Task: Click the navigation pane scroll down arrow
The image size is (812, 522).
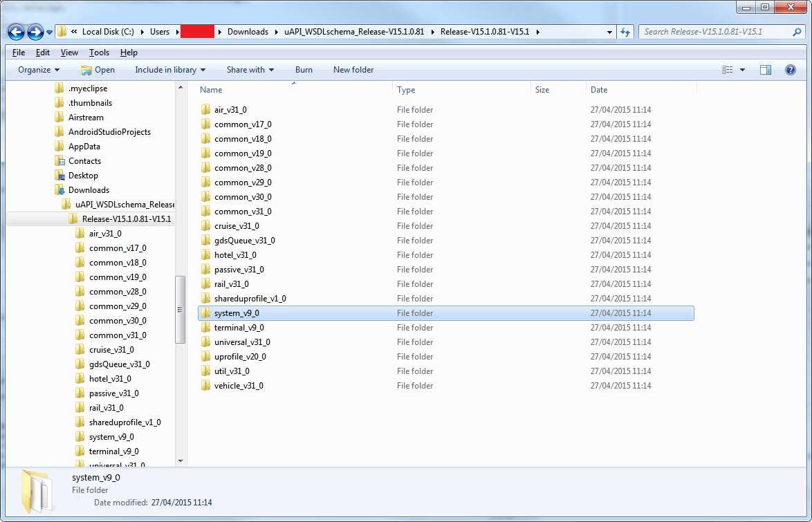Action: [181, 460]
